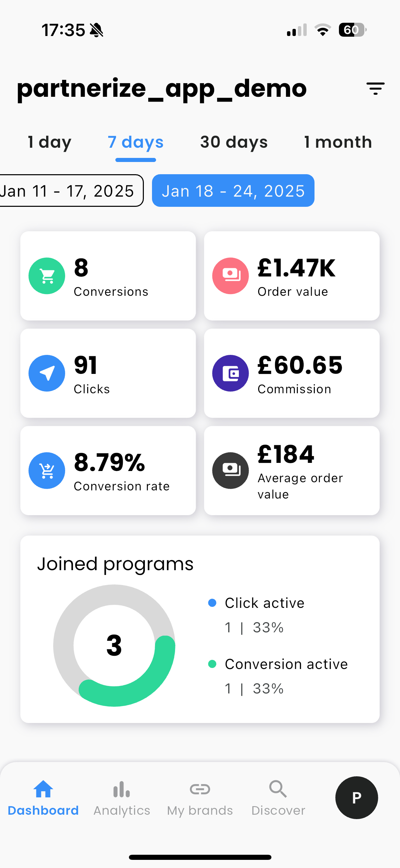
Task: Select the 1 month tab
Action: (x=338, y=142)
